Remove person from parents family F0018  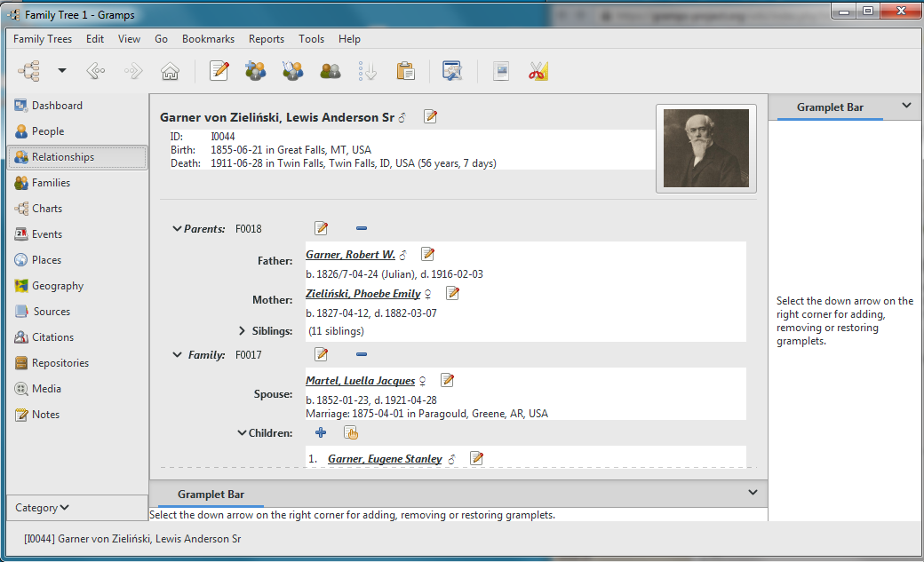pyautogui.click(x=362, y=228)
